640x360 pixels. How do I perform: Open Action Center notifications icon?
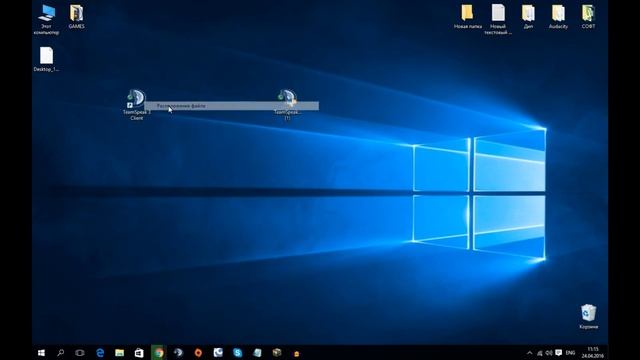[559, 353]
